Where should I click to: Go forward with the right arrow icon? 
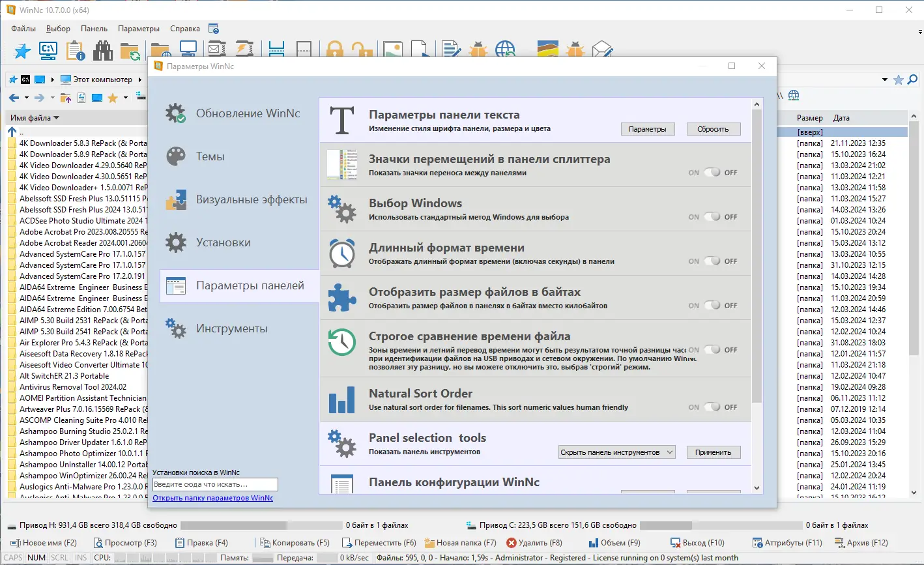(x=39, y=98)
